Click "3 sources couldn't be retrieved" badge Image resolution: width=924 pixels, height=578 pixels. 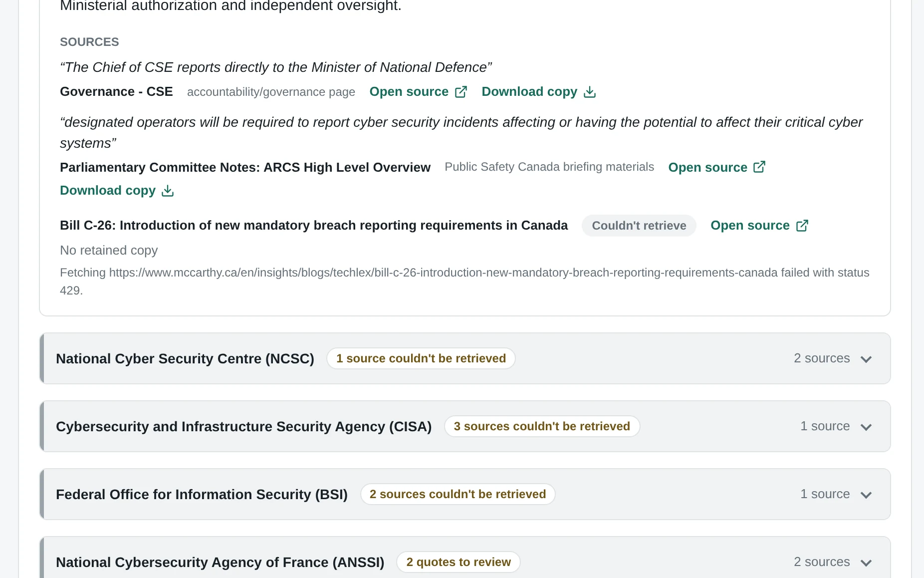point(542,426)
